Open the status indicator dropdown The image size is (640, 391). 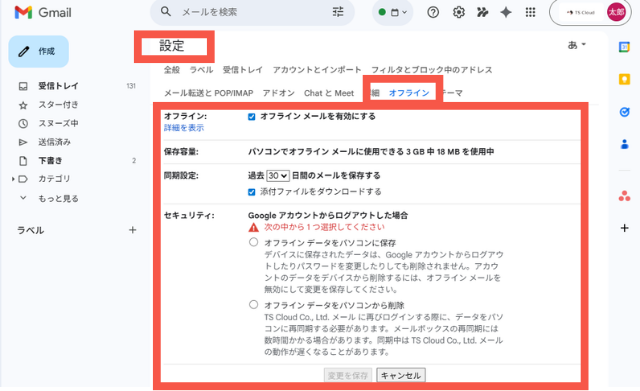[x=393, y=12]
